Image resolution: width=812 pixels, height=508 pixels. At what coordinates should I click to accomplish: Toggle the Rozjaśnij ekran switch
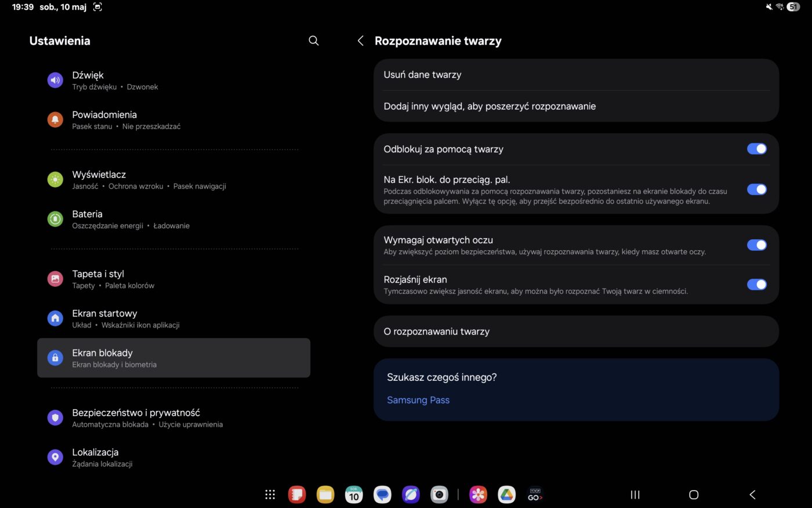coord(756,284)
